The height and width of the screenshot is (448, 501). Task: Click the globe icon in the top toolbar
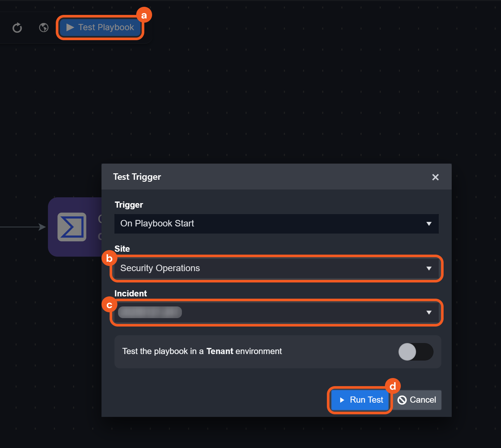pyautogui.click(x=44, y=28)
